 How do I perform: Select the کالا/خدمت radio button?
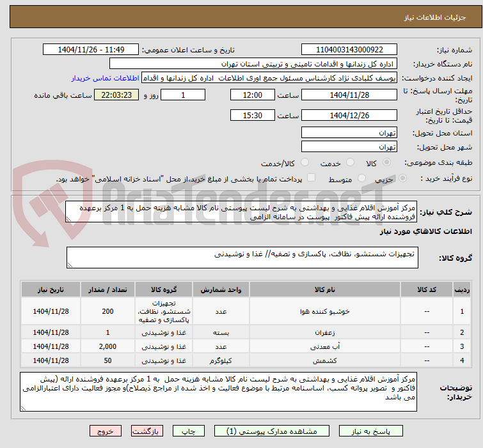click(x=305, y=162)
